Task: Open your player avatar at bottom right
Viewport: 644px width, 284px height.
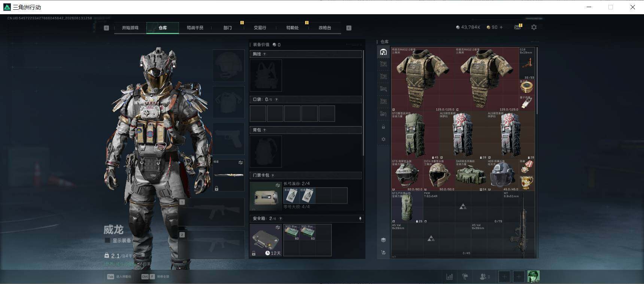Action: pos(534,277)
